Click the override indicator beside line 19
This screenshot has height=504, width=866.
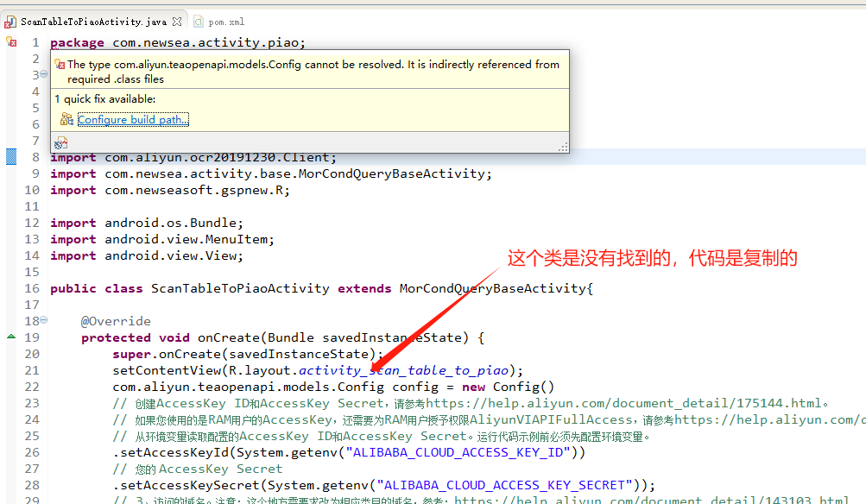[x=11, y=337]
